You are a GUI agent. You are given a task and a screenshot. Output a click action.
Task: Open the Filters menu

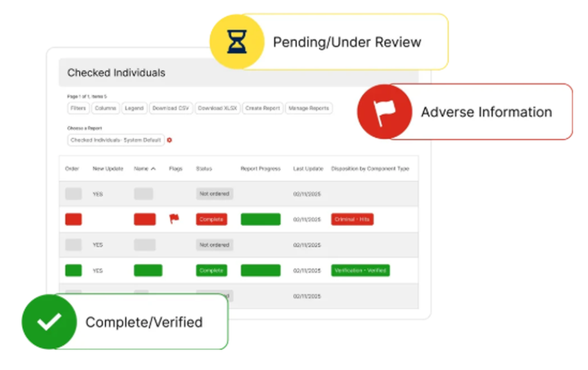coord(78,108)
